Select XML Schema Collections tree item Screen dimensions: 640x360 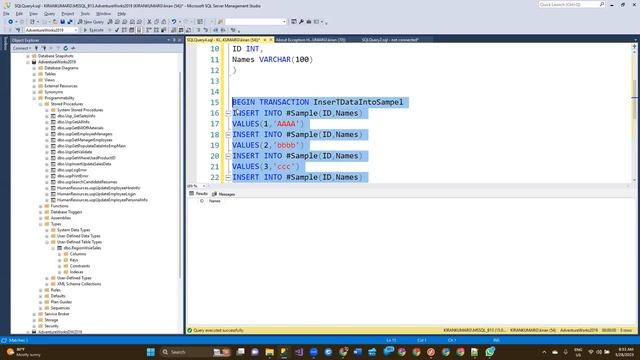pyautogui.click(x=79, y=284)
